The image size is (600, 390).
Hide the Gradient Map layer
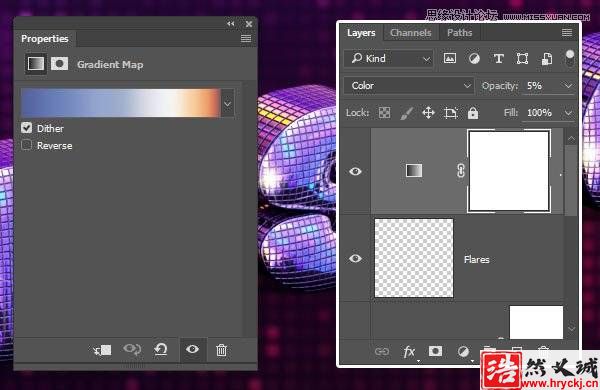click(355, 171)
